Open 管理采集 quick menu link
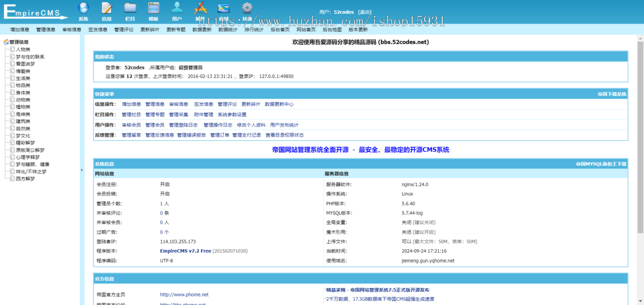This screenshot has height=305, width=644. tap(179, 114)
